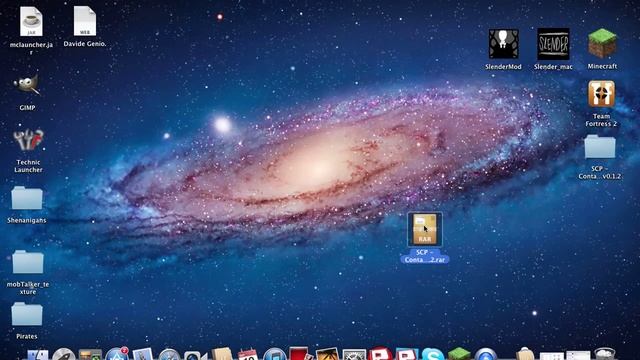Open Safari compass icon in the Dock

[169, 354]
